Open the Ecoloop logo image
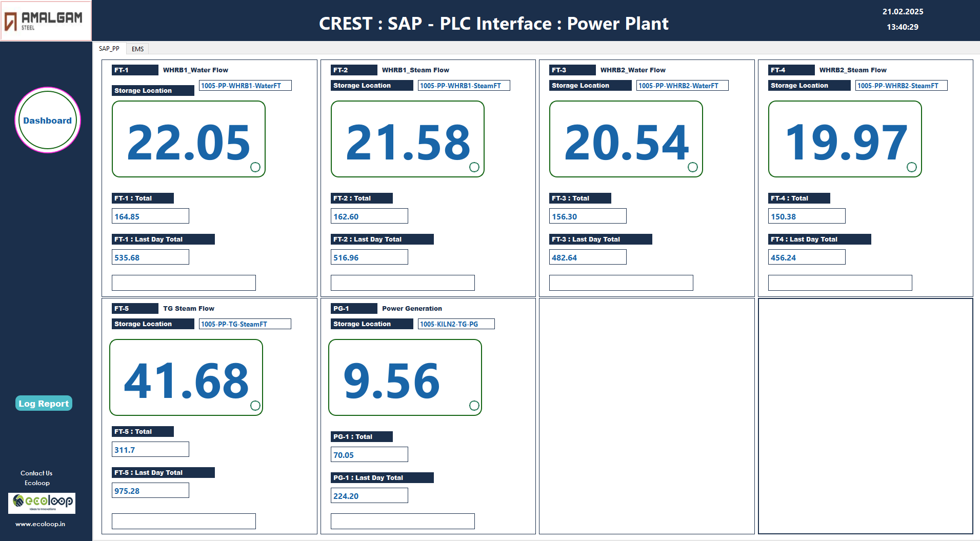The width and height of the screenshot is (980, 541). tap(41, 503)
